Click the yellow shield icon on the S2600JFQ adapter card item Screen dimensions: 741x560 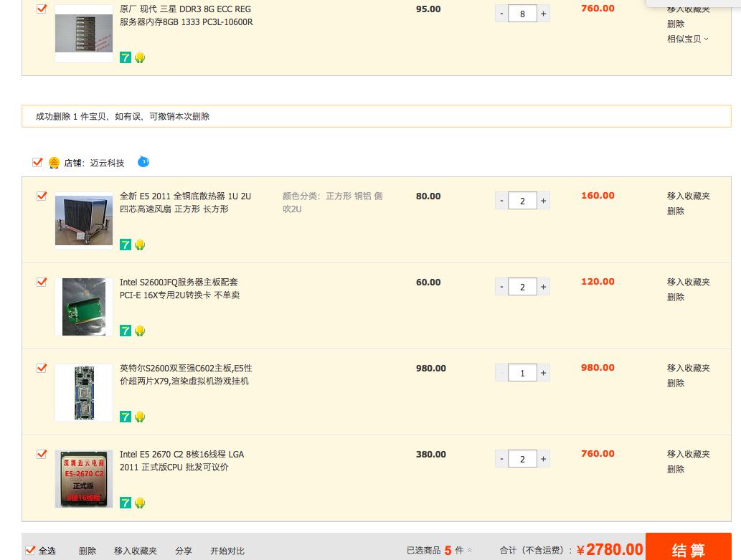coord(140,331)
